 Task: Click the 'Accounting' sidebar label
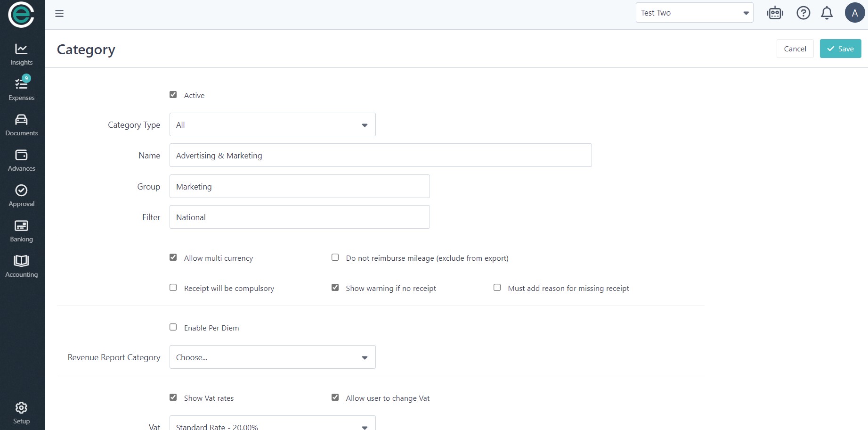coord(22,274)
